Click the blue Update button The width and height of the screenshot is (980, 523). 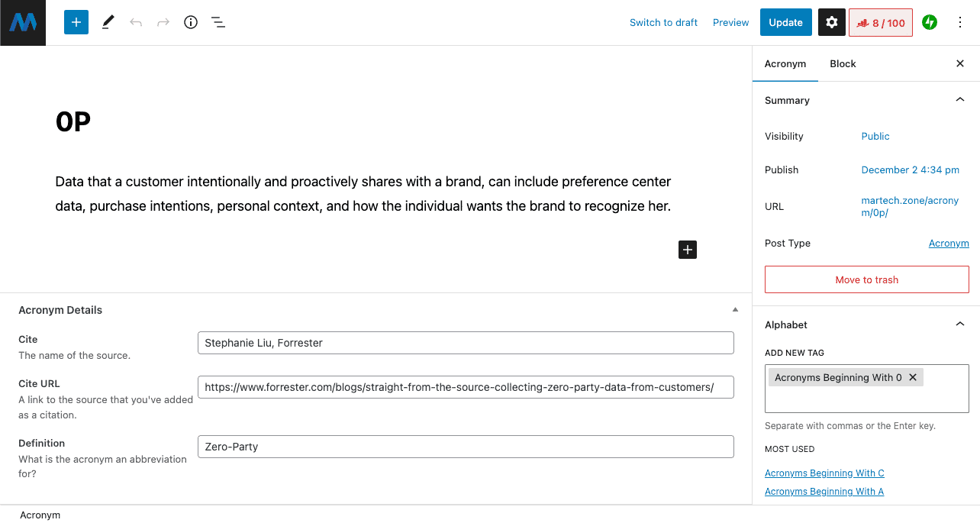click(x=785, y=23)
